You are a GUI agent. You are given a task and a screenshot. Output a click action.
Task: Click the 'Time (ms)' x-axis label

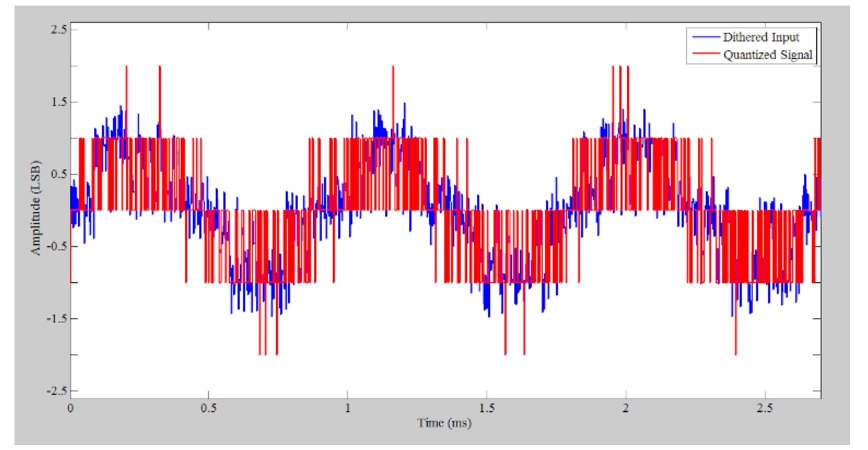pyautogui.click(x=444, y=423)
